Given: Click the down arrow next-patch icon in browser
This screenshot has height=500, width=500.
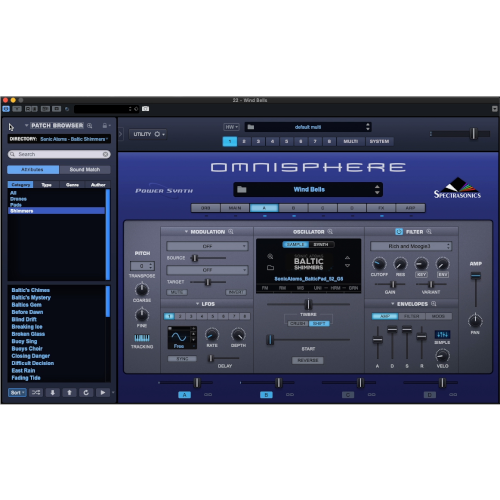Looking at the screenshot, I should (53, 393).
